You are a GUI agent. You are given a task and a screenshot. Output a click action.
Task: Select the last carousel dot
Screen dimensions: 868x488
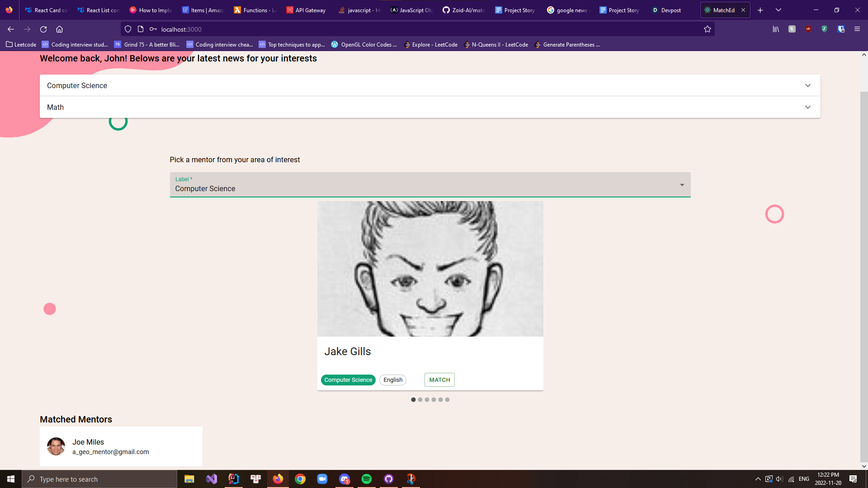[447, 400]
